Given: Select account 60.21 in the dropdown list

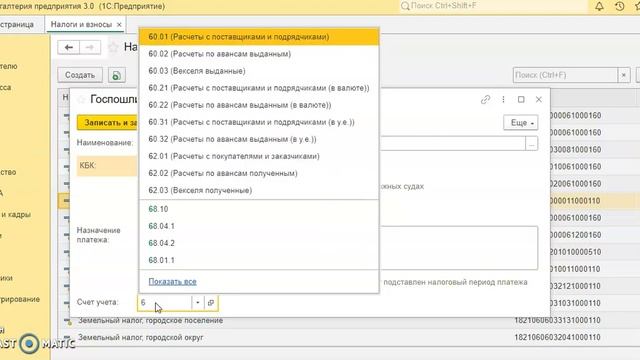Looking at the screenshot, I should click(x=259, y=88).
